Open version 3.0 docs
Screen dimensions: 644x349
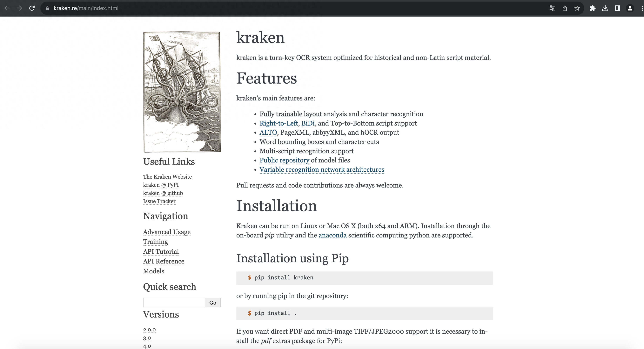coord(147,338)
